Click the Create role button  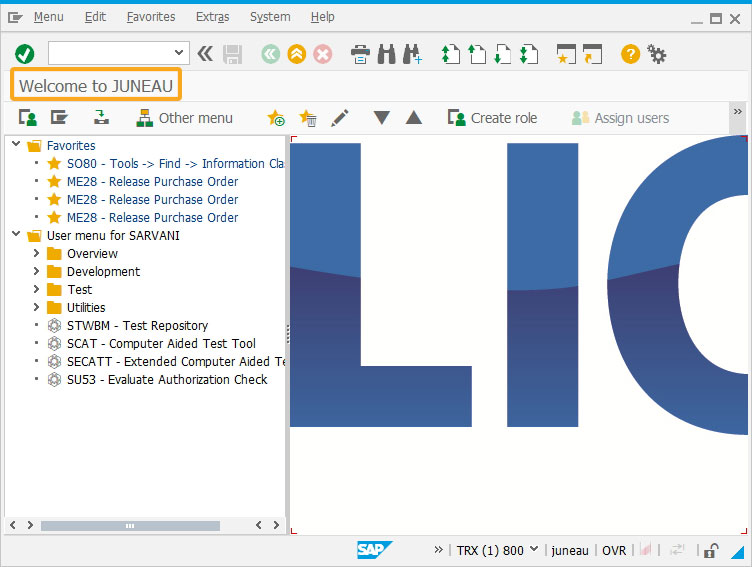[492, 118]
